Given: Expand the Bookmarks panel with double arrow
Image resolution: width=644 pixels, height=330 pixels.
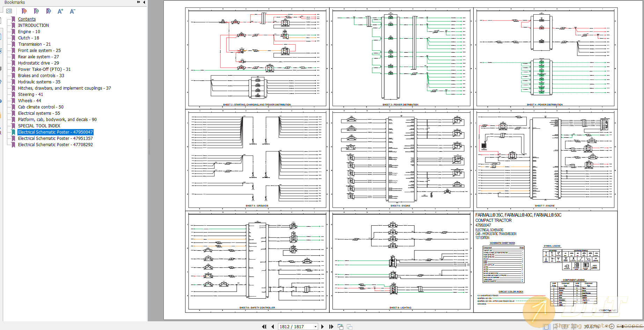Looking at the screenshot, I should (x=139, y=2).
